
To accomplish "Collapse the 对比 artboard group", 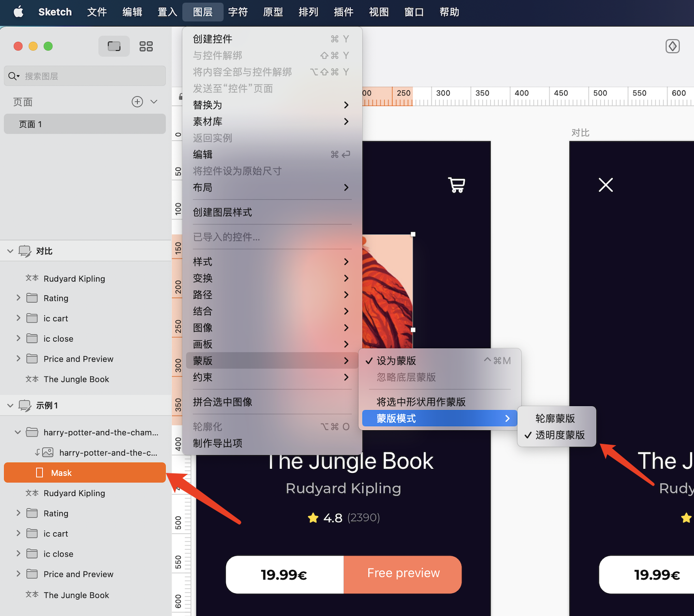I will [10, 251].
